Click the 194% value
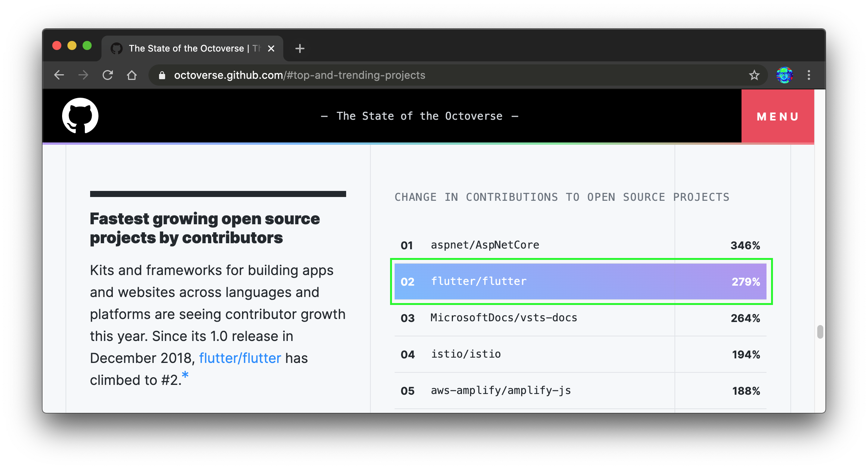This screenshot has width=868, height=469. coord(746,355)
